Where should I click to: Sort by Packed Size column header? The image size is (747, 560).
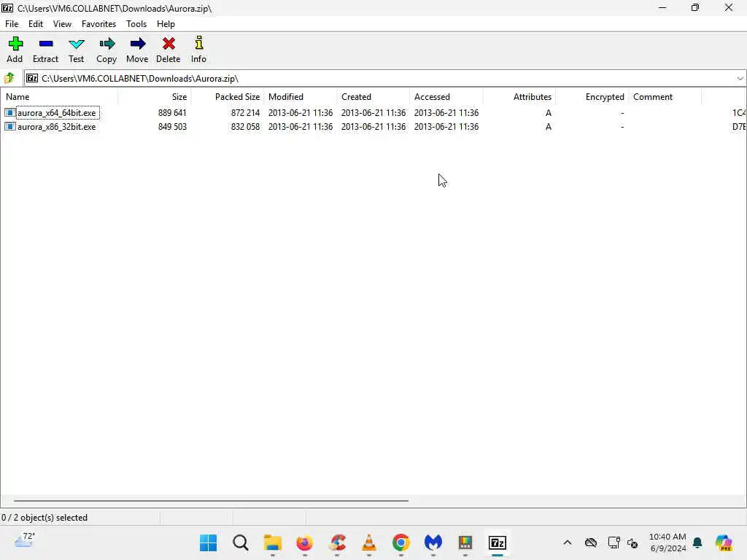pos(228,97)
